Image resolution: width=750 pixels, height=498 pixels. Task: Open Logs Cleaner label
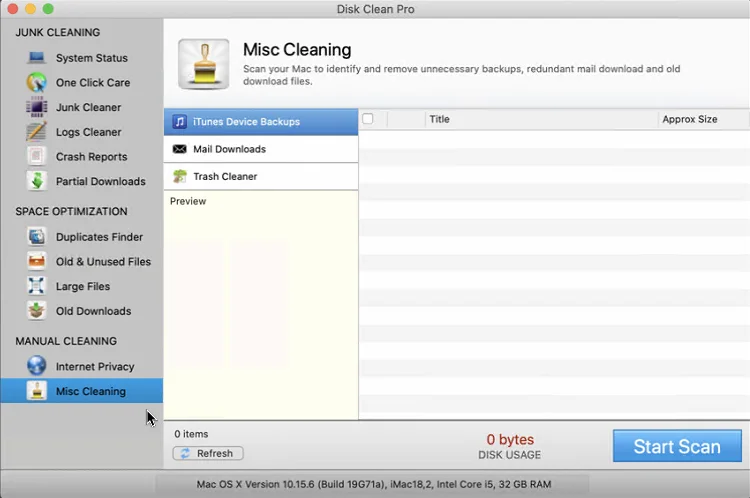[88, 132]
